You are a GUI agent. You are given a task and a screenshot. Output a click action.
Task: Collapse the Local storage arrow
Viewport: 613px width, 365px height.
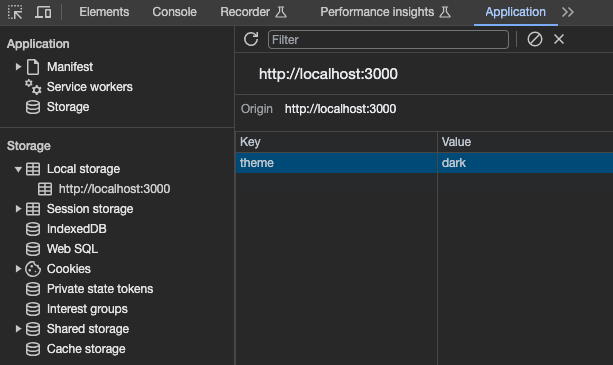click(18, 169)
